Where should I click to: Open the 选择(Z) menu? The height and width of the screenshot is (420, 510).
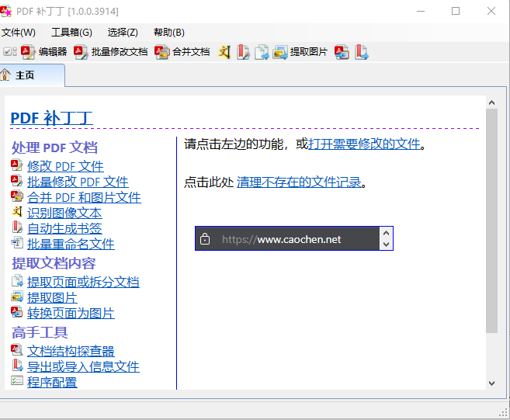(x=123, y=33)
